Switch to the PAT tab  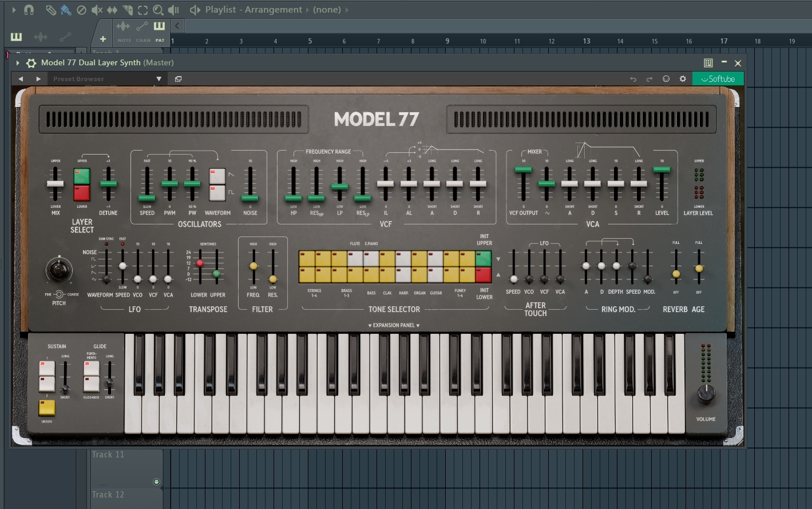tap(159, 31)
